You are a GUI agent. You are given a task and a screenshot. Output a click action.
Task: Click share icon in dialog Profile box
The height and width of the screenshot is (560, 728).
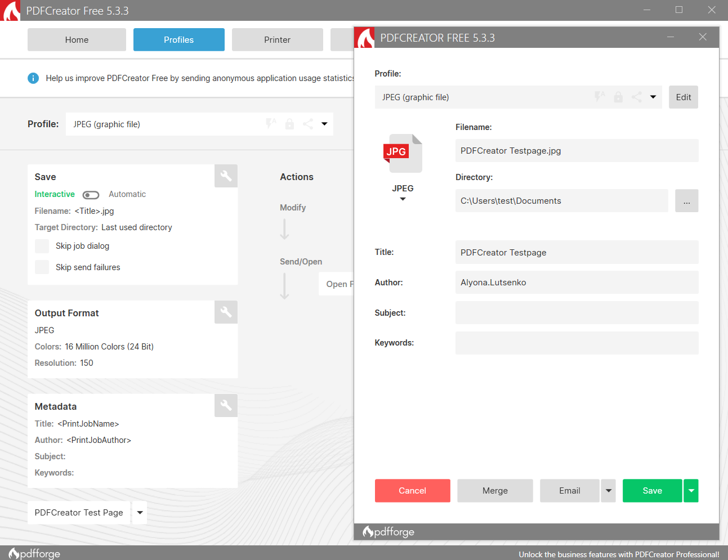pyautogui.click(x=636, y=97)
